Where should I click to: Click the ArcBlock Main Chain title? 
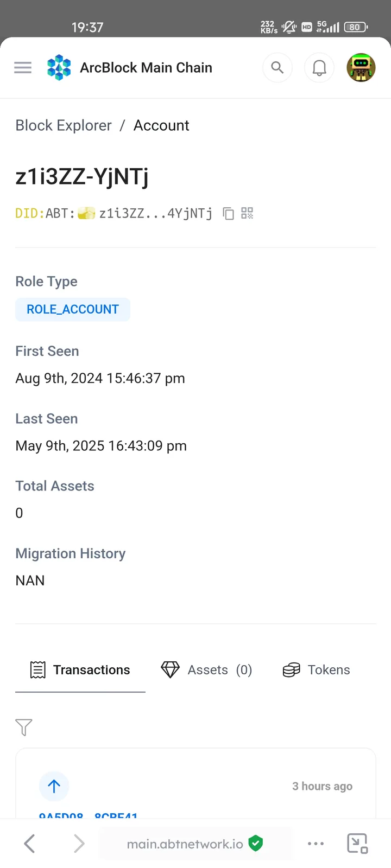pyautogui.click(x=146, y=68)
